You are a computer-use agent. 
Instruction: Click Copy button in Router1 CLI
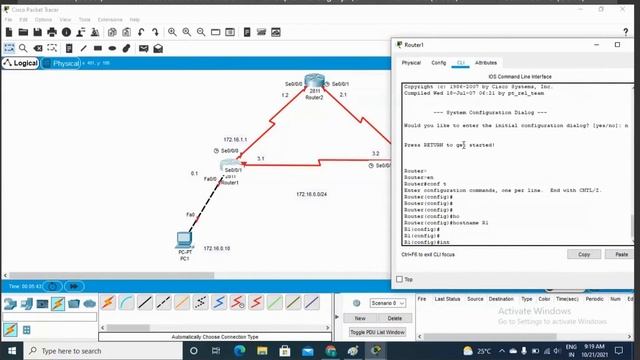pos(584,254)
